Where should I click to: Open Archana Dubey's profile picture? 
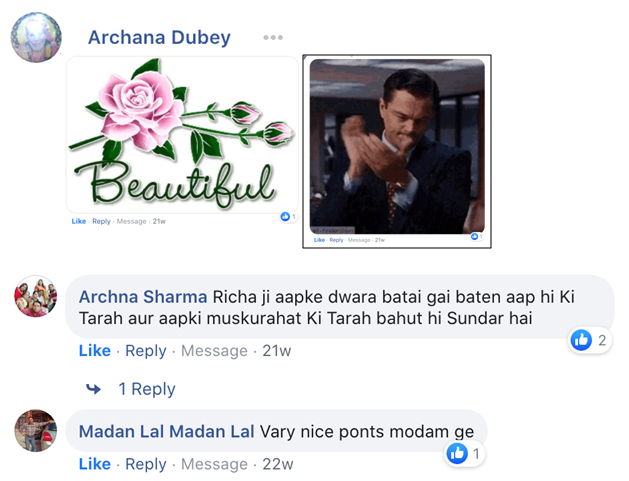pos(36,37)
